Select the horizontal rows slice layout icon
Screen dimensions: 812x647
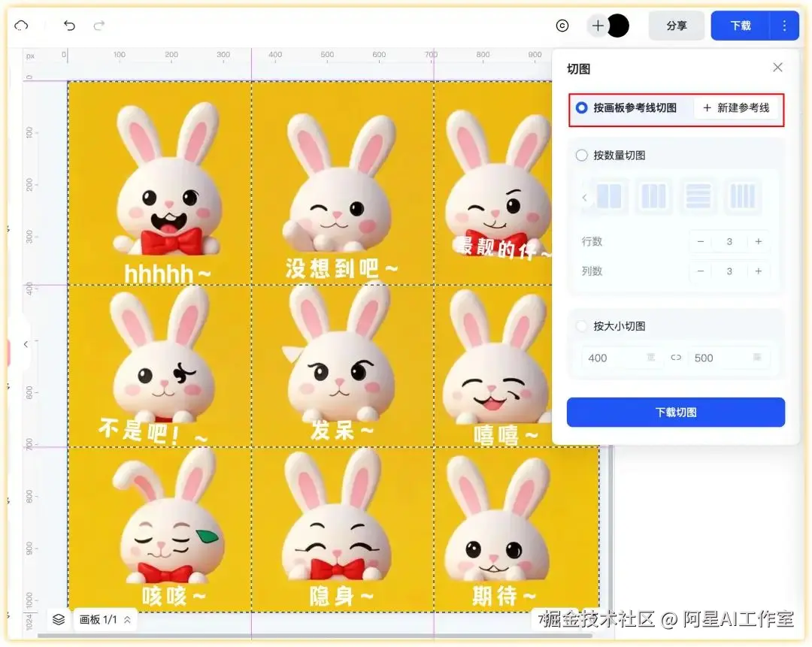tap(698, 196)
